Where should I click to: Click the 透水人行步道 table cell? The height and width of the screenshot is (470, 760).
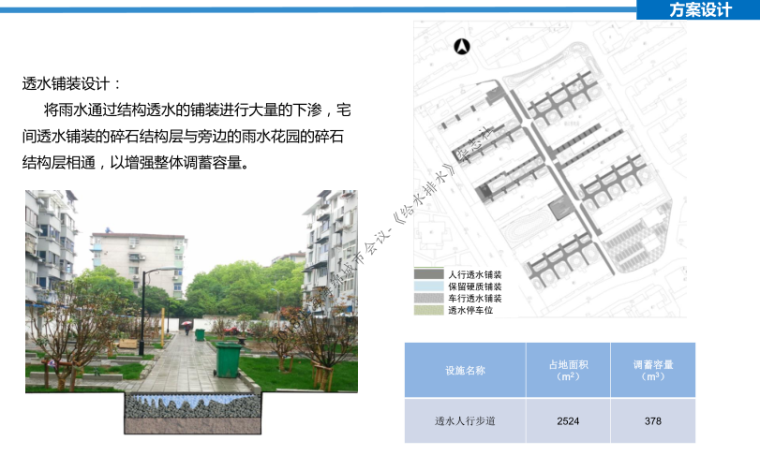tap(465, 421)
